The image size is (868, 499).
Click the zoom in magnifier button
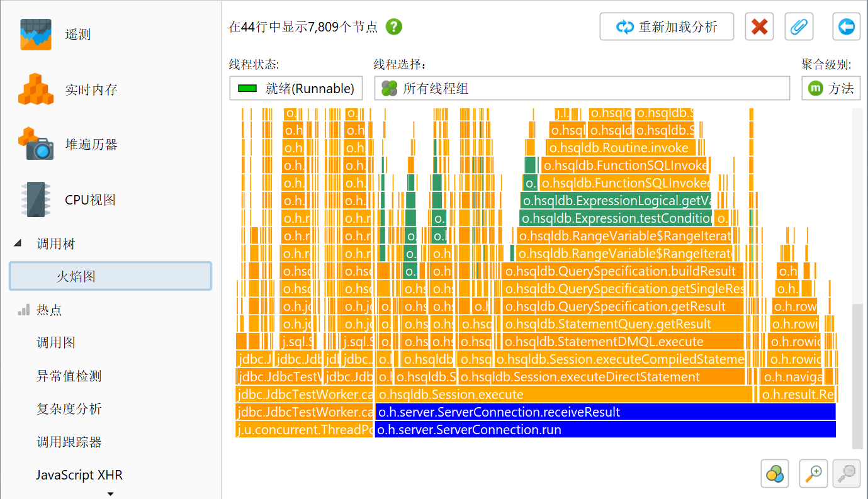[813, 473]
